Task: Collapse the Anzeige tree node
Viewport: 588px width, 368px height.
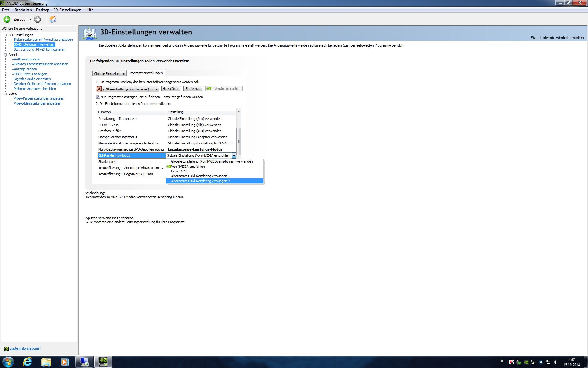Action: [x=5, y=55]
